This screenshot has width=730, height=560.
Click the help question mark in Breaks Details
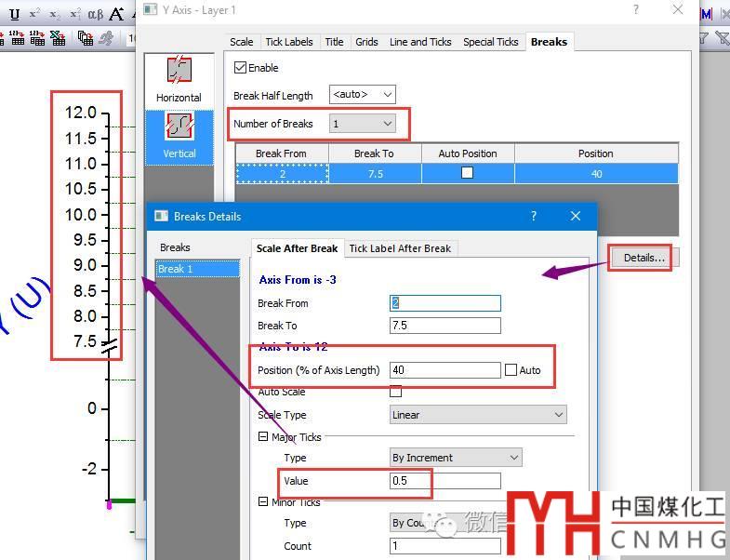(x=533, y=216)
